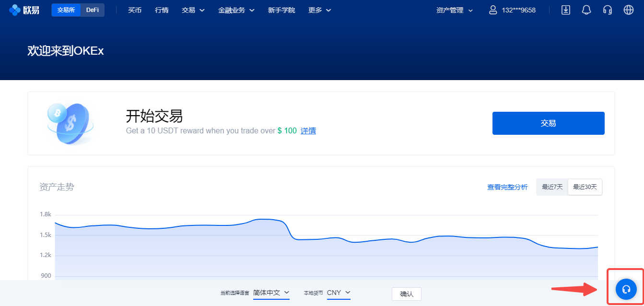Open the globe language icon

pos(629,10)
